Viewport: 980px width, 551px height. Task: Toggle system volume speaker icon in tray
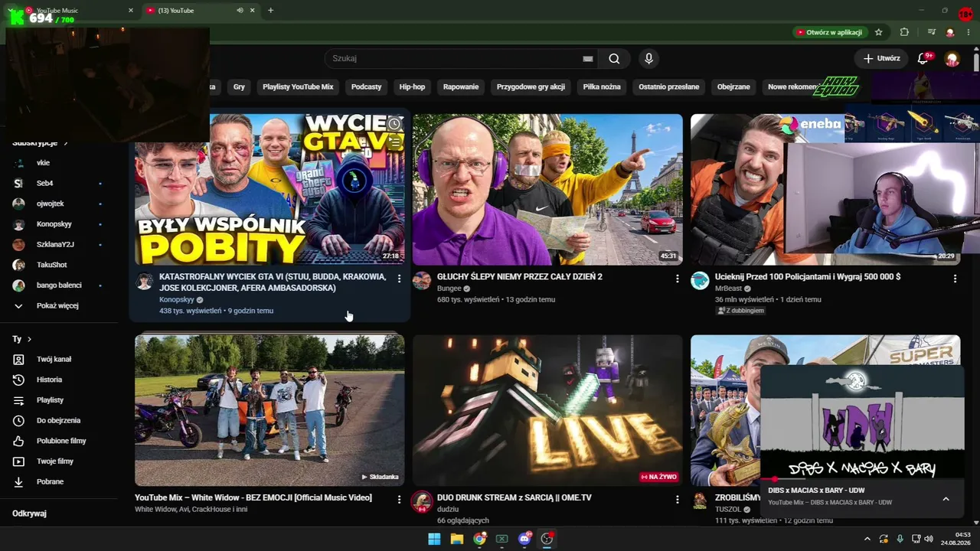click(x=929, y=539)
